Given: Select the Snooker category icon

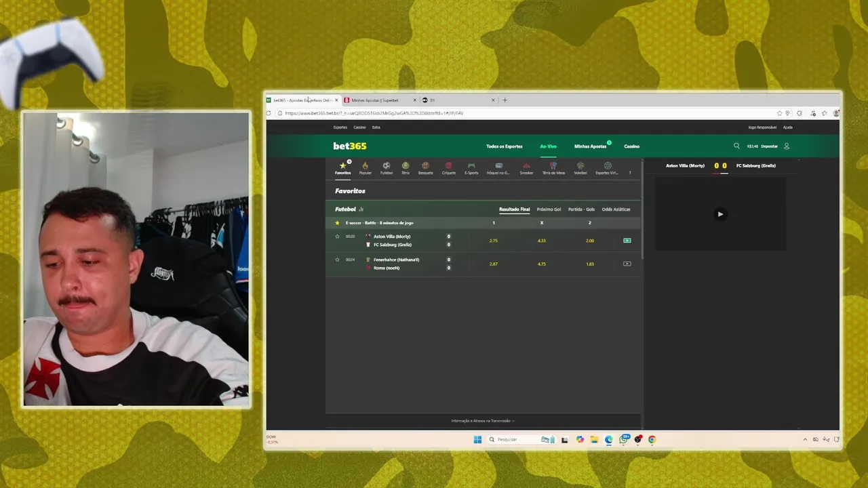Looking at the screenshot, I should pos(526,168).
